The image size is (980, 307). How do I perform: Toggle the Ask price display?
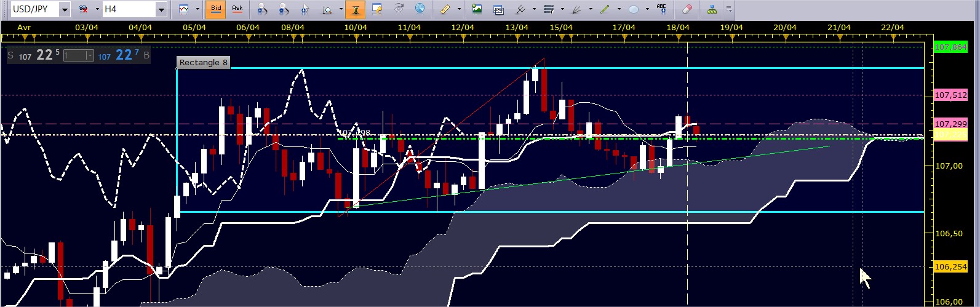pyautogui.click(x=237, y=9)
